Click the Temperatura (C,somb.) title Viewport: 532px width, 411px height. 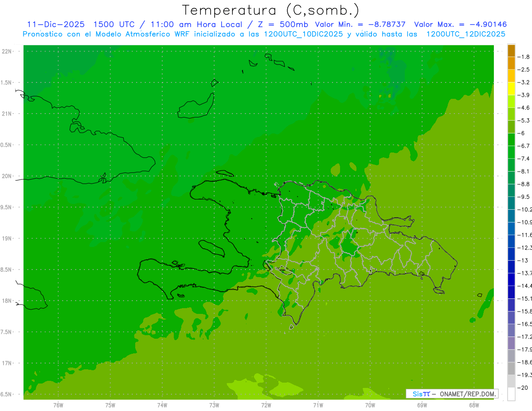(270, 10)
